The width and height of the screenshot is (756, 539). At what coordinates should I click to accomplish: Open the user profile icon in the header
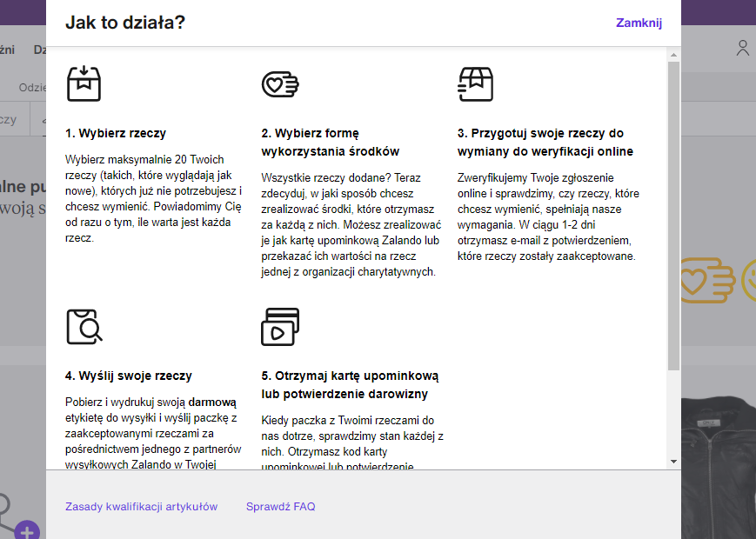(x=742, y=49)
